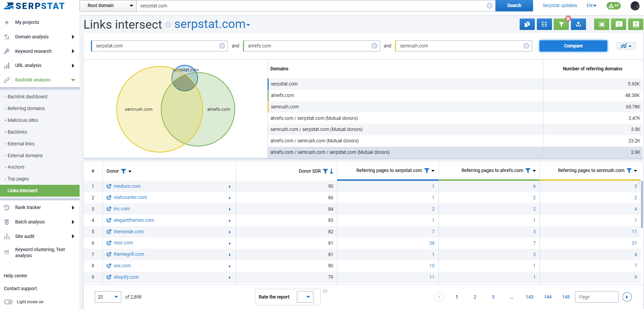The height and width of the screenshot is (309, 644).
Task: Click moz.com serpstat referring pages value 38
Action: click(x=432, y=243)
